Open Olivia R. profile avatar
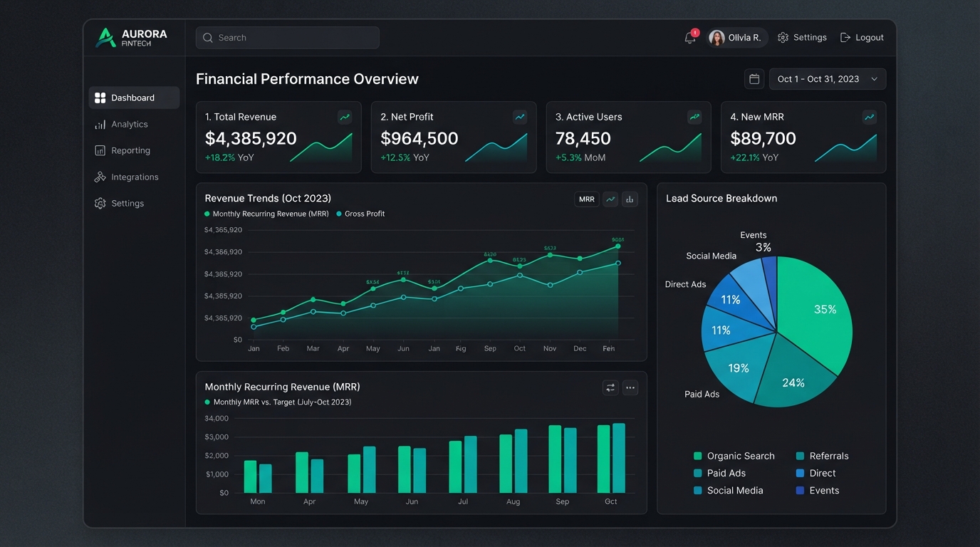The height and width of the screenshot is (547, 980). [x=716, y=38]
